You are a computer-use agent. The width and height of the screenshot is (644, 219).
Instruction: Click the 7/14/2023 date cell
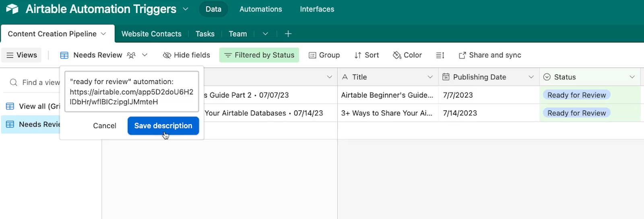coord(489,113)
